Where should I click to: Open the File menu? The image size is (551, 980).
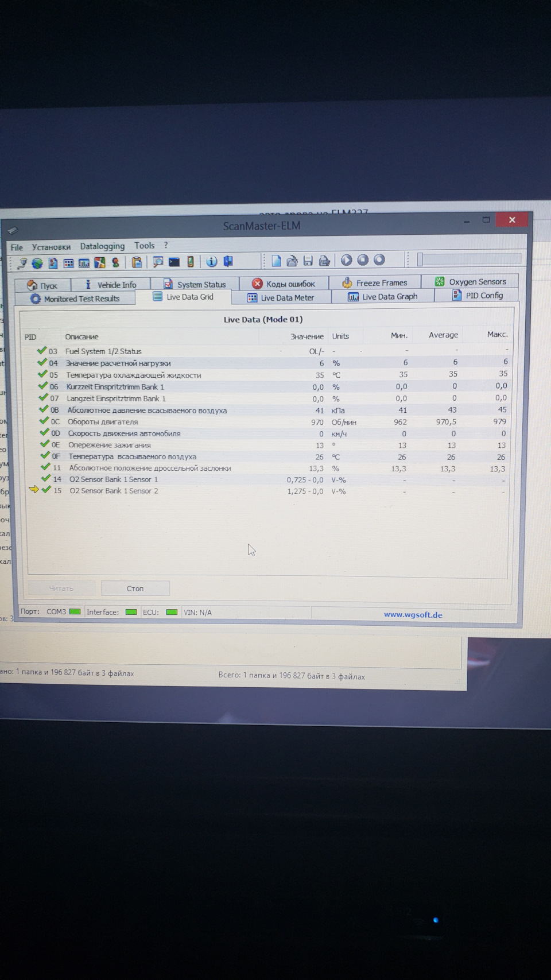point(17,247)
